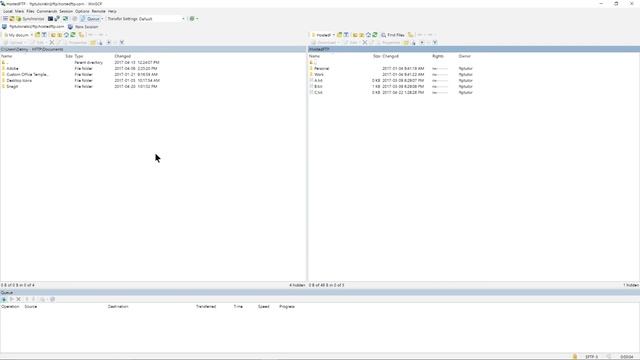Sort remote panel by the Rights column header
This screenshot has width=640, height=360.
coord(438,56)
